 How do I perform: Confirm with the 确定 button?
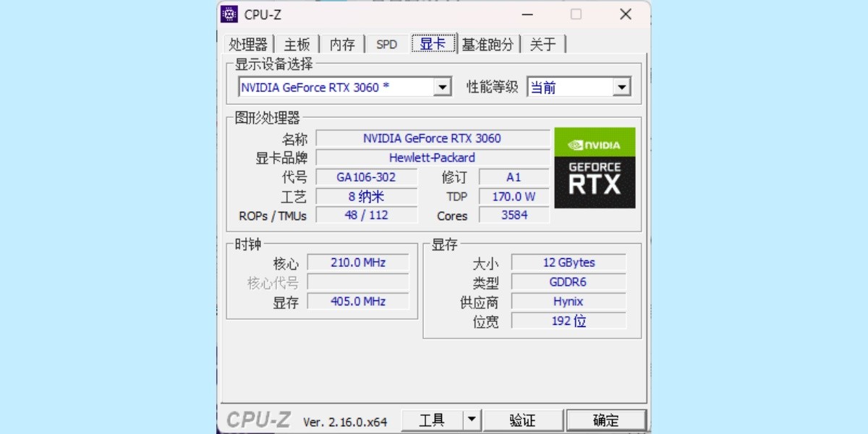(606, 420)
